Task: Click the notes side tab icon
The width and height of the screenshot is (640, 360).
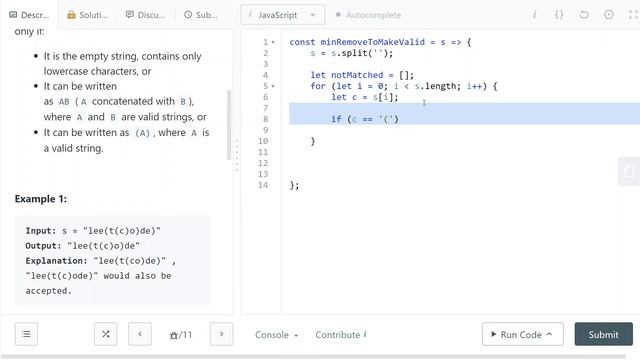Action: pyautogui.click(x=629, y=171)
